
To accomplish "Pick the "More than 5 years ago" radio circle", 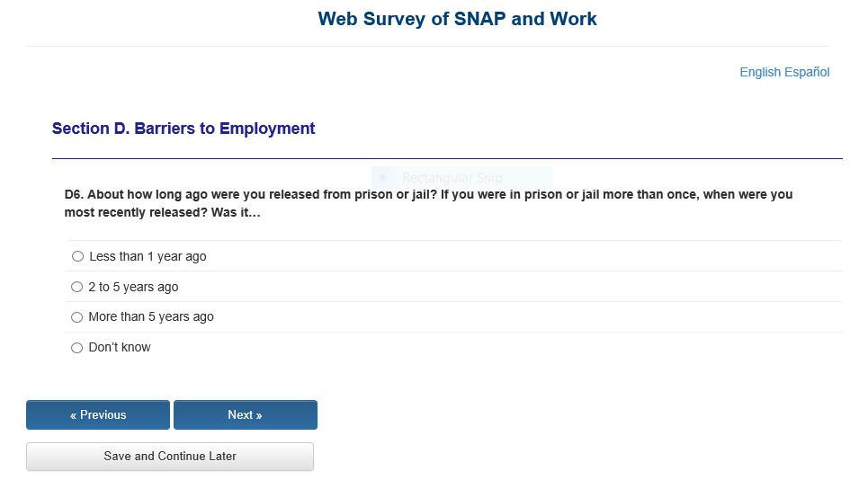I will pos(77,317).
